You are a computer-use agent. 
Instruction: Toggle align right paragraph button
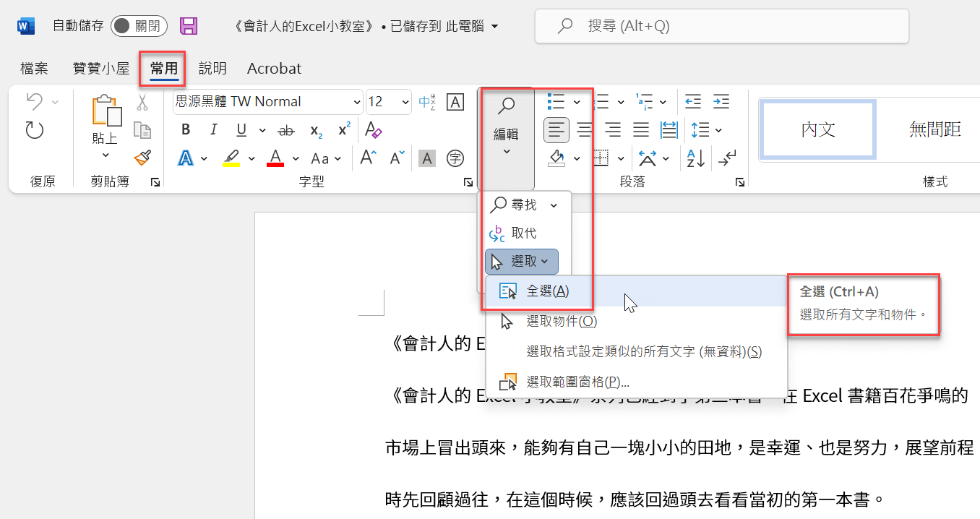613,130
